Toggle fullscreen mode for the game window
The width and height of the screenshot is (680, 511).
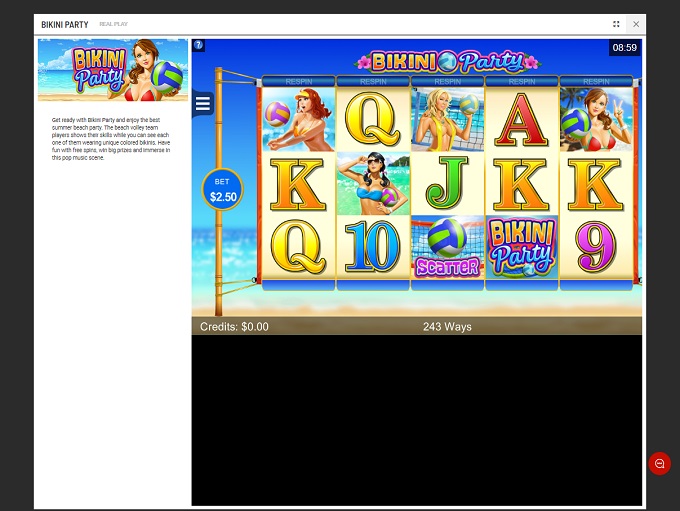[x=616, y=24]
